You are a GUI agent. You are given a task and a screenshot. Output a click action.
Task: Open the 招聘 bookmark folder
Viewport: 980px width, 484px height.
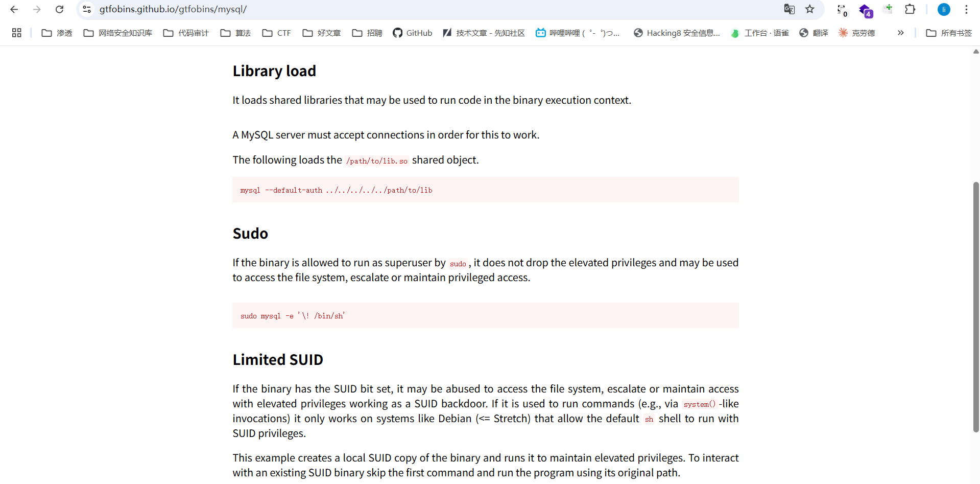[x=367, y=33]
